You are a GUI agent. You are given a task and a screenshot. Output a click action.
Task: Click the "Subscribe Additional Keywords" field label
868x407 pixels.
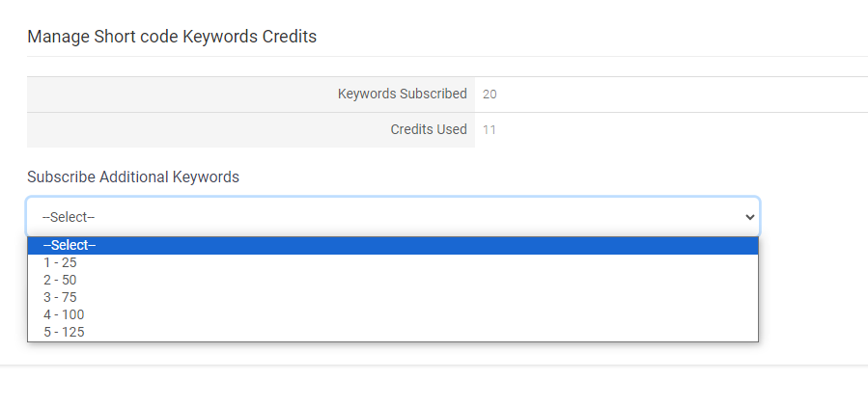pos(133,176)
